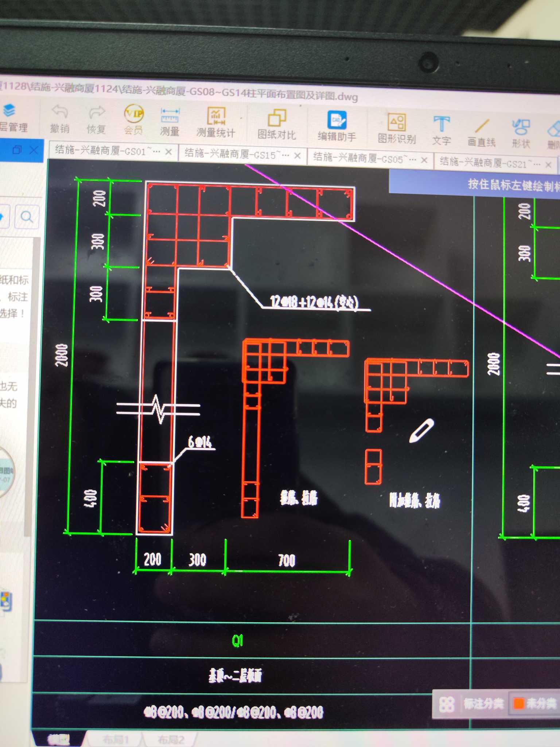560x747 pixels.
Task: Click the break-line zigzag symbol on the wall
Action: coord(158,409)
